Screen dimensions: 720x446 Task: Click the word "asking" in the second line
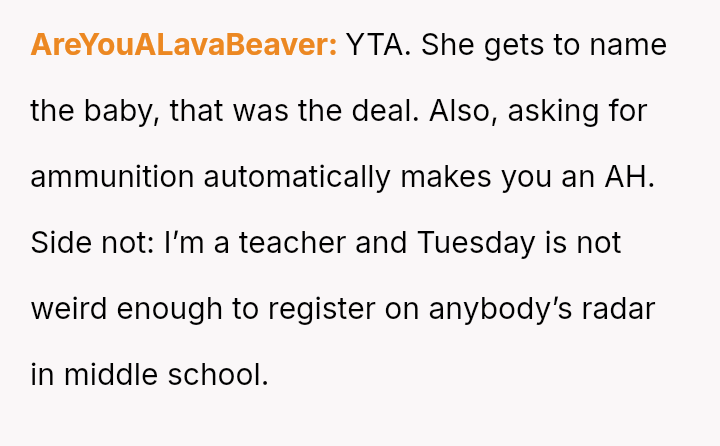click(x=553, y=113)
